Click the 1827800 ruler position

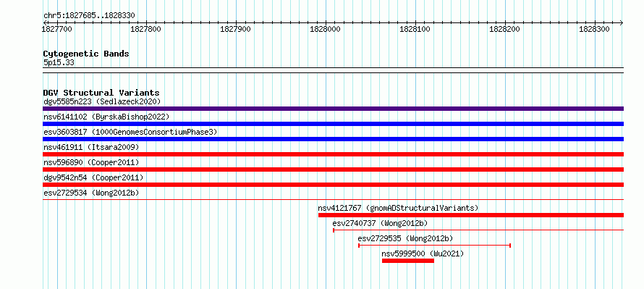pyautogui.click(x=146, y=29)
